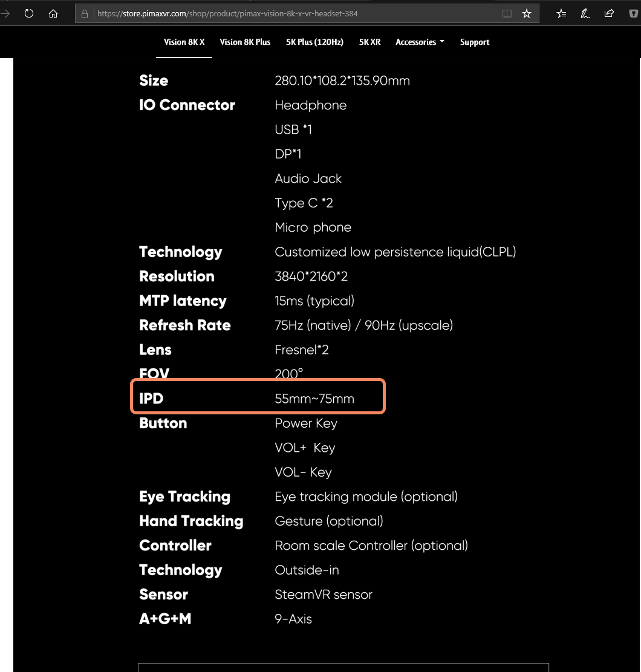This screenshot has height=672, width=641.
Task: Click the shield extension icon
Action: tap(633, 14)
